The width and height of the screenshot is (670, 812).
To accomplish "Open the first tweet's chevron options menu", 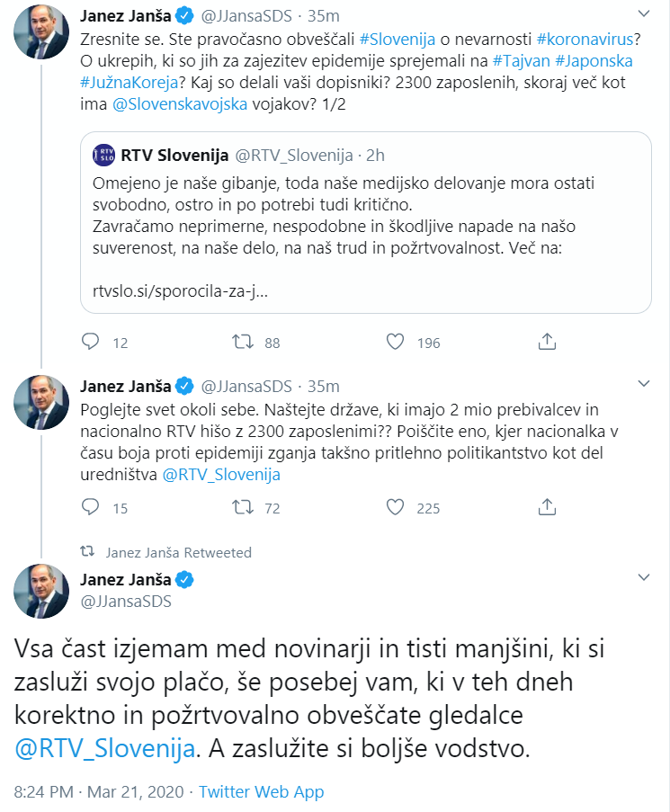I will [x=644, y=15].
